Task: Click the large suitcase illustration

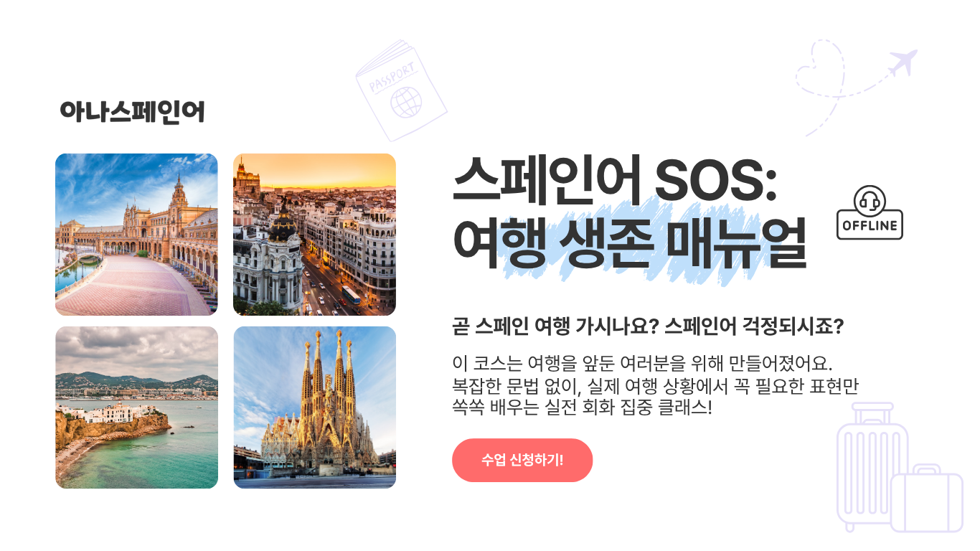Action: pyautogui.click(x=872, y=466)
